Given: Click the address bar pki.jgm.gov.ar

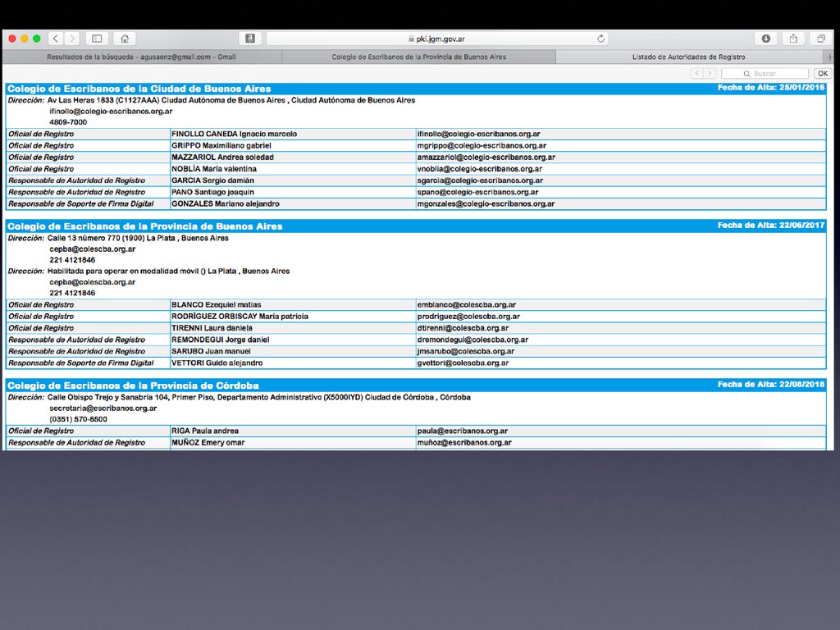Looking at the screenshot, I should [436, 39].
